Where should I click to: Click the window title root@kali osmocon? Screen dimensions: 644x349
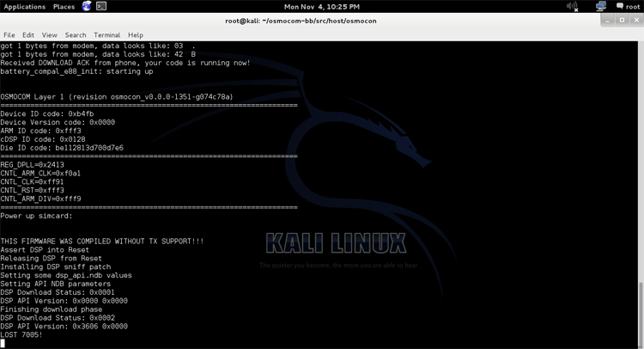click(x=301, y=21)
